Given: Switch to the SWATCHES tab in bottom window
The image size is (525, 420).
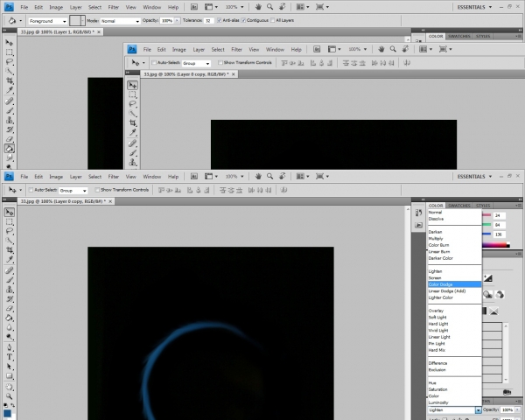Looking at the screenshot, I should pyautogui.click(x=459, y=206).
